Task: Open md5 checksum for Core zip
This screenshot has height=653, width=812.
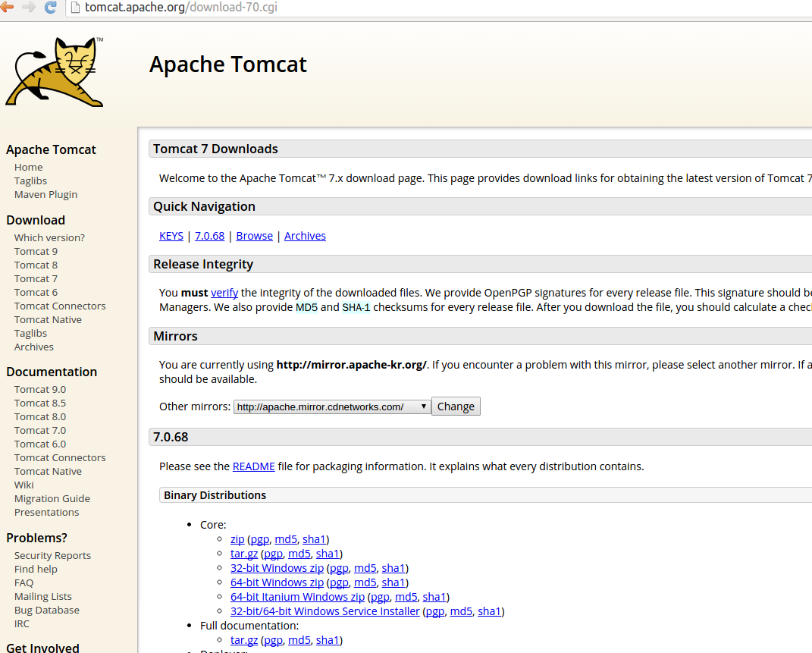Action: click(286, 539)
